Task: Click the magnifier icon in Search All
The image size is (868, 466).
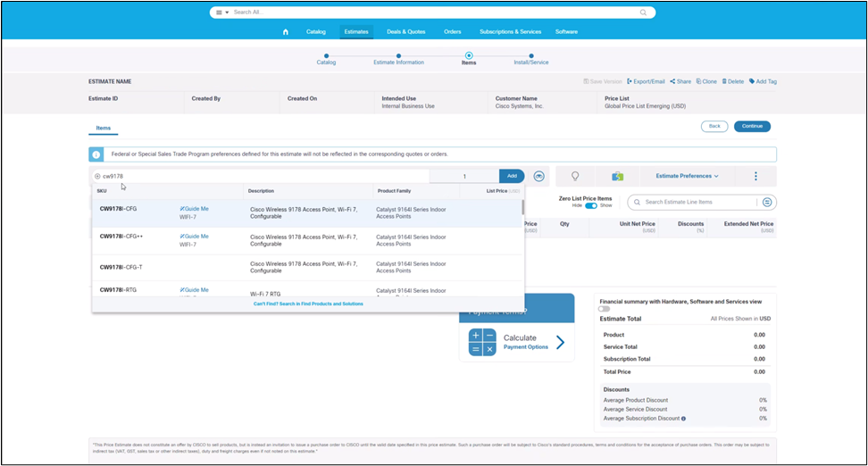Action: [x=643, y=12]
